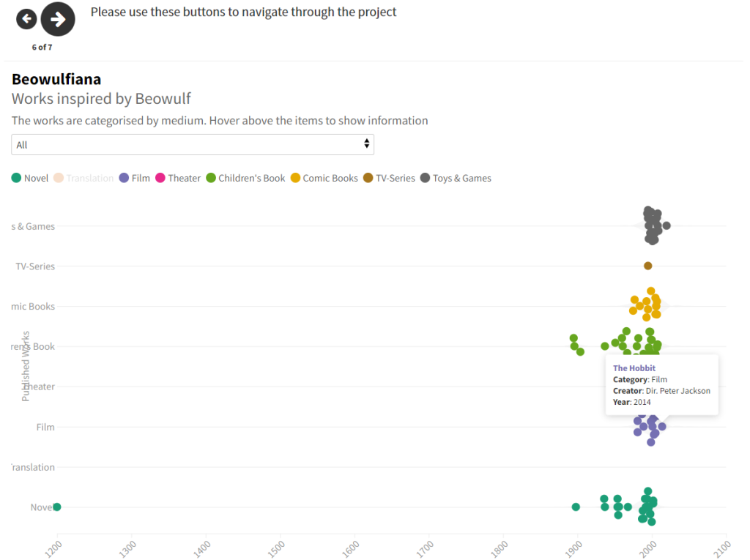
Task: Toggle the Theater legend entry
Action: [178, 178]
